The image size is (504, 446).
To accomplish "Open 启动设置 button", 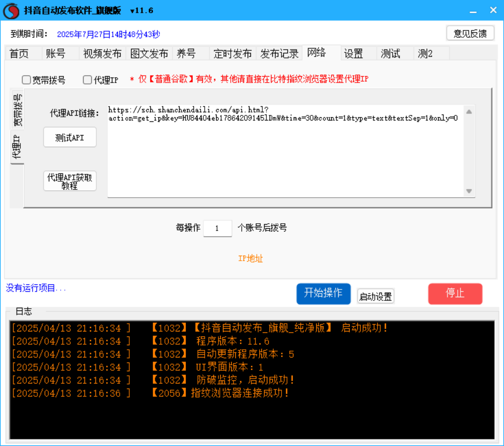I will click(376, 296).
